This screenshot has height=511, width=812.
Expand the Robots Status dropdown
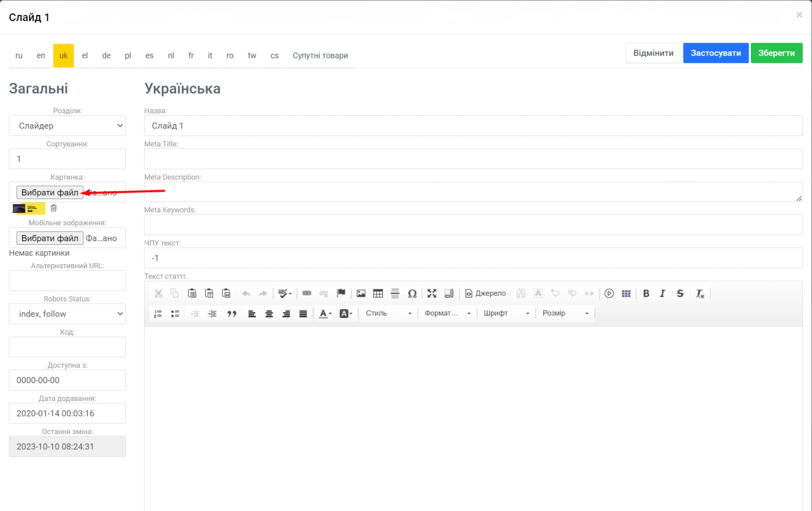point(67,314)
